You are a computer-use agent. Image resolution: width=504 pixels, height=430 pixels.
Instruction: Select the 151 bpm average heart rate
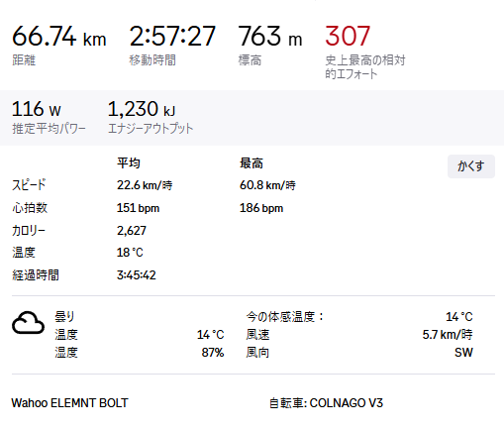138,208
